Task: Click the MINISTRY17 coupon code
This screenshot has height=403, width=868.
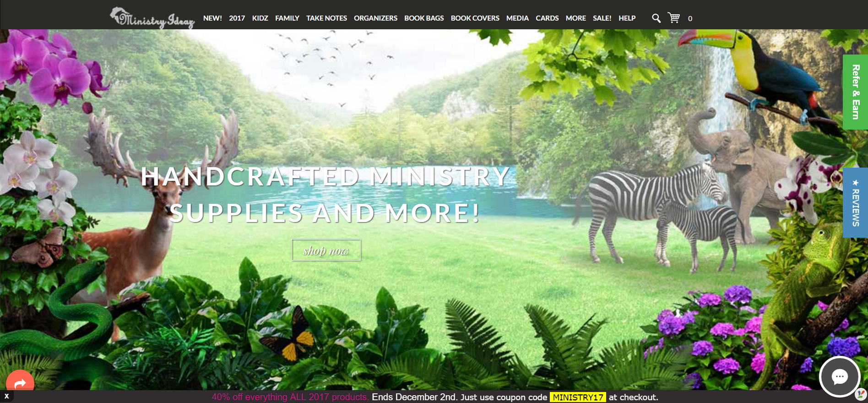Action: pyautogui.click(x=578, y=397)
